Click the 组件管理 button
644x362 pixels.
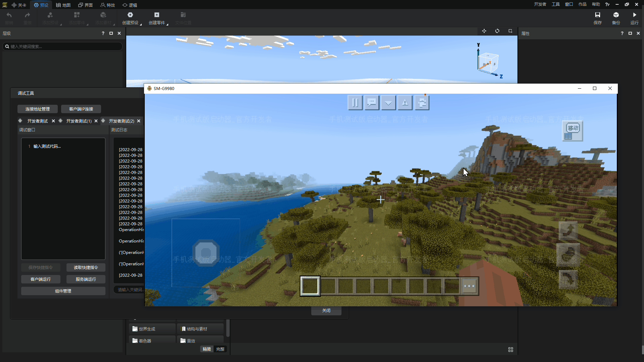63,291
